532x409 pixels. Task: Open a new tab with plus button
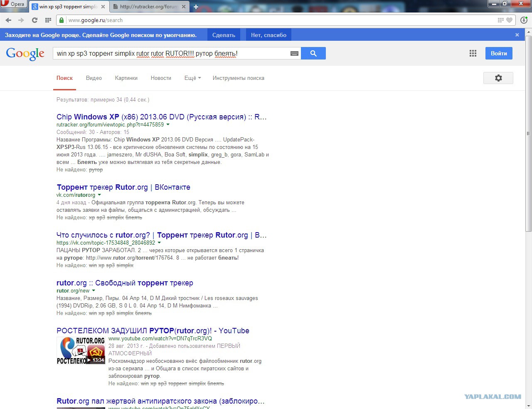196,7
